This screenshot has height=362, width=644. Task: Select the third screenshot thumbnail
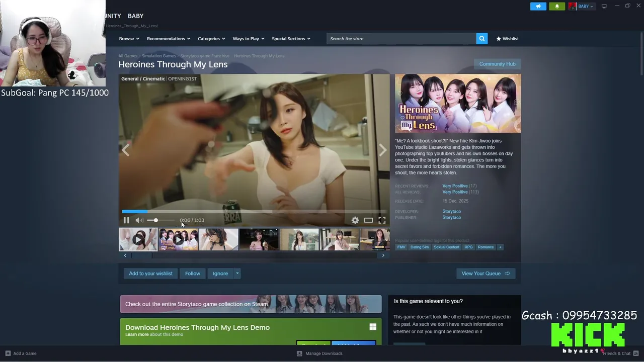[x=218, y=239]
